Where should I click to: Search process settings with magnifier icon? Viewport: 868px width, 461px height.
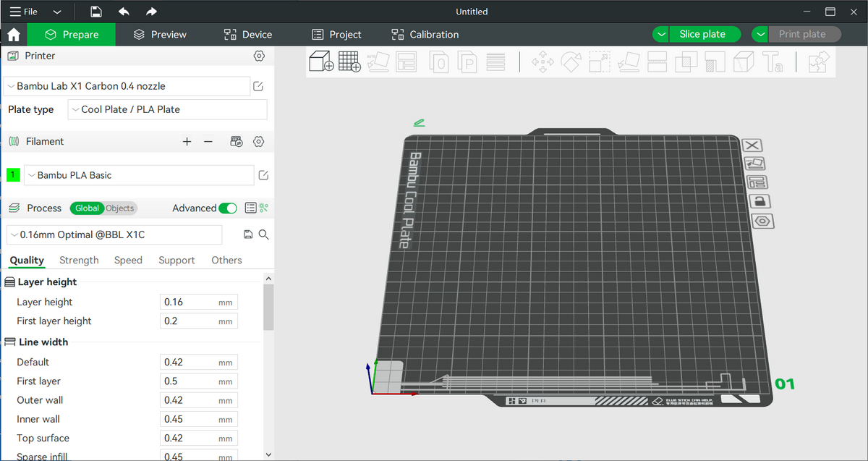click(x=264, y=234)
